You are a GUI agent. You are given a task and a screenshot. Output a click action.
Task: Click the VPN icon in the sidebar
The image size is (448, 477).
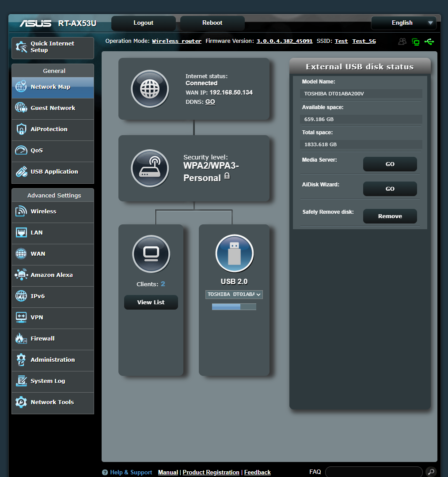[x=20, y=318]
